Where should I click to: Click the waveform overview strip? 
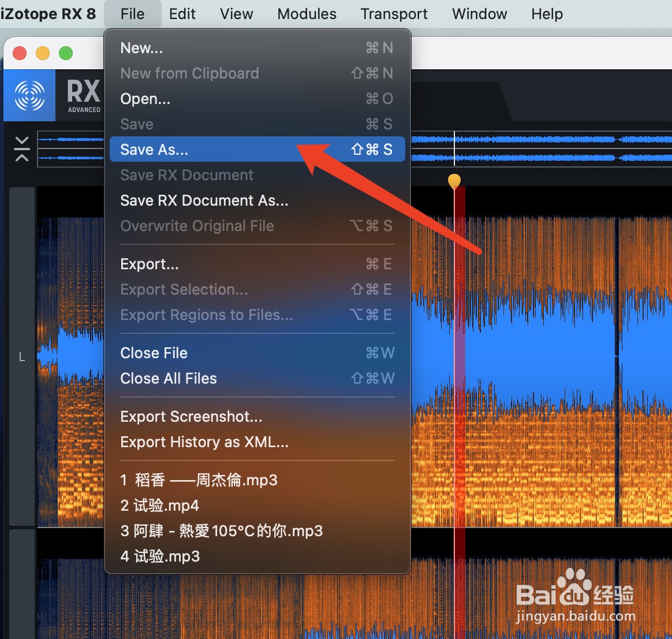pyautogui.click(x=541, y=149)
